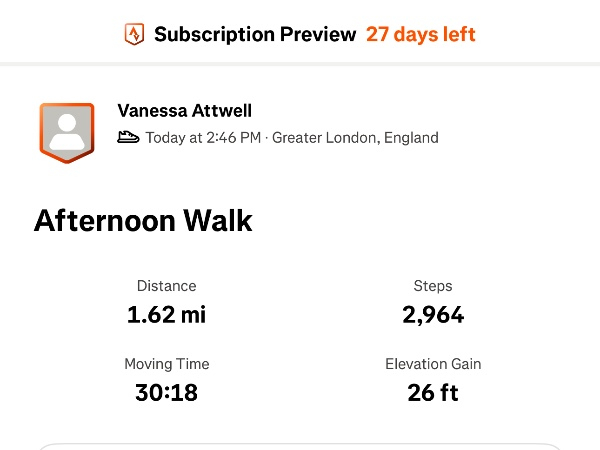Screen dimensions: 600x450
Task: Open the Afternoon Walk activity title
Action: click(x=143, y=220)
